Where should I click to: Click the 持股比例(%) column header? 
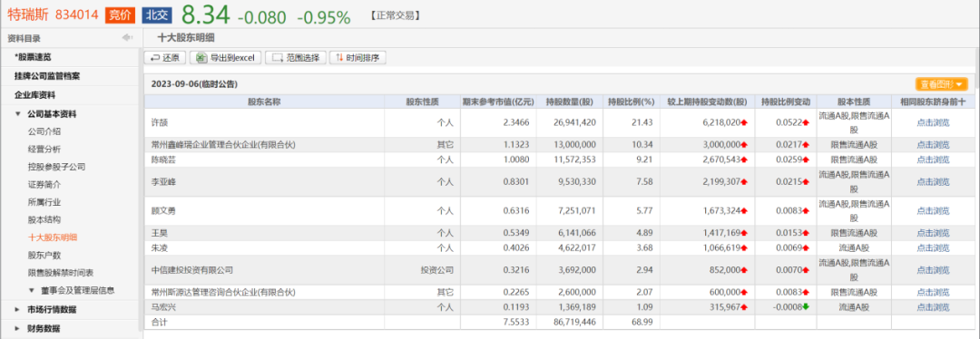pyautogui.click(x=630, y=102)
